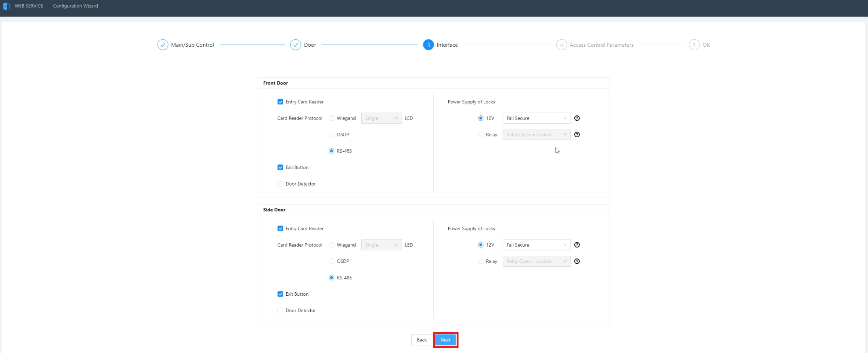Viewport: 868px width, 353px height.
Task: Click help icon beside Side Door Fail Secure
Action: click(577, 245)
